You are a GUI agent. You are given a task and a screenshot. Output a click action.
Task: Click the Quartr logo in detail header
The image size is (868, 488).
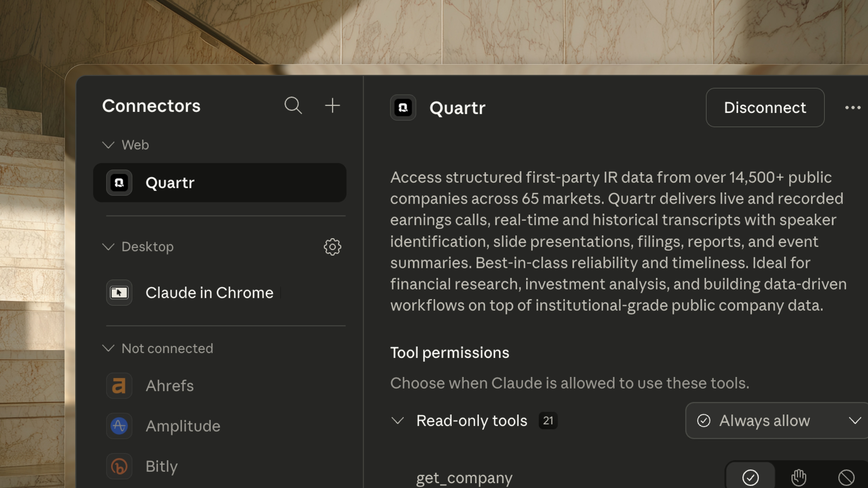pyautogui.click(x=403, y=108)
